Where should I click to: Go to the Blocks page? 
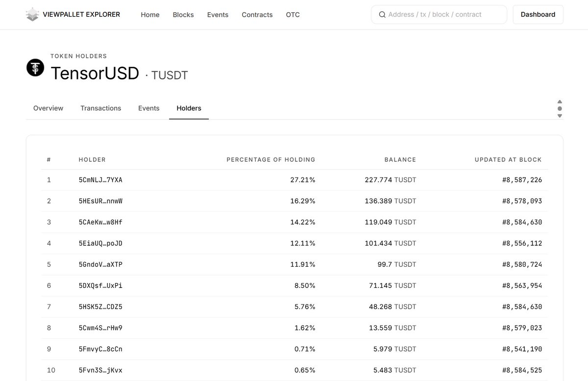point(183,15)
